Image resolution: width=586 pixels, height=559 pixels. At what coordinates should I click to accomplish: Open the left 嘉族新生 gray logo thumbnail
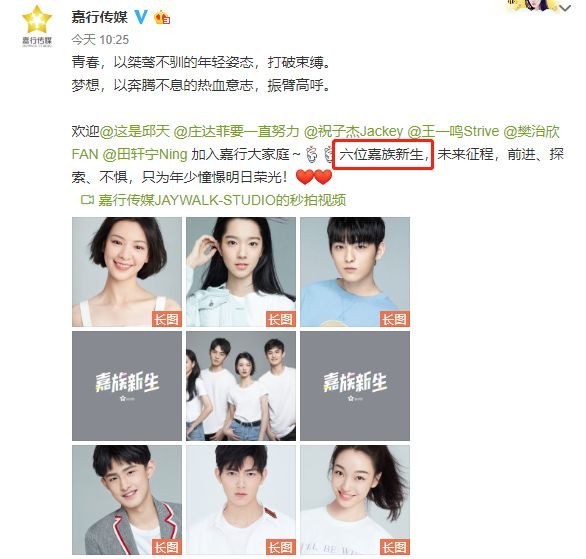click(127, 386)
